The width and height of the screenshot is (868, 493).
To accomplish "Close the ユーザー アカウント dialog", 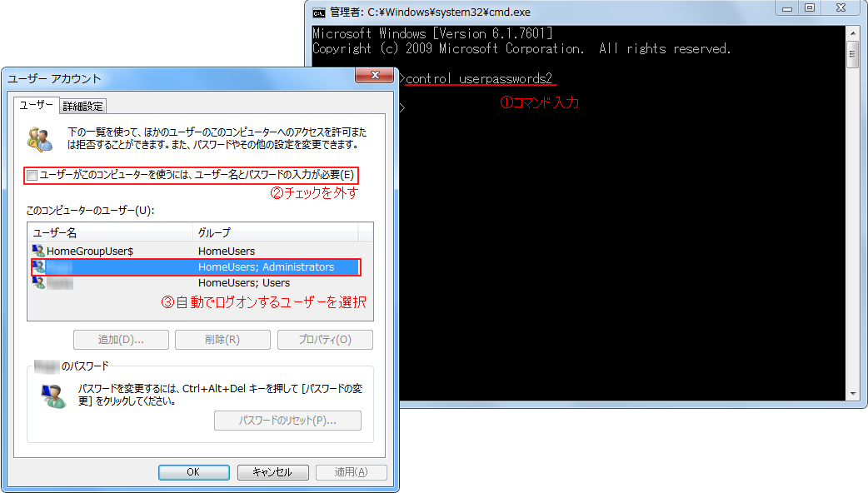I will coord(375,75).
